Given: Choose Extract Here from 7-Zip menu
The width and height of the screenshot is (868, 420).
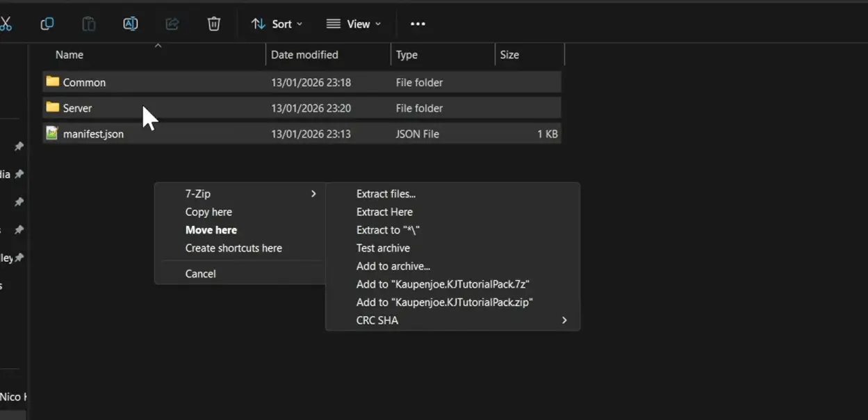Looking at the screenshot, I should pyautogui.click(x=384, y=212).
